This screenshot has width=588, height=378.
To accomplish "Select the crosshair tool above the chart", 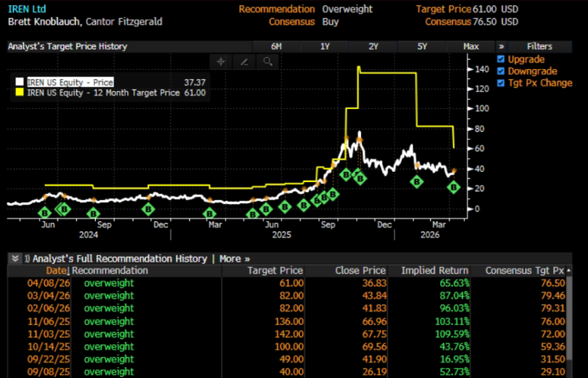I will [x=221, y=62].
